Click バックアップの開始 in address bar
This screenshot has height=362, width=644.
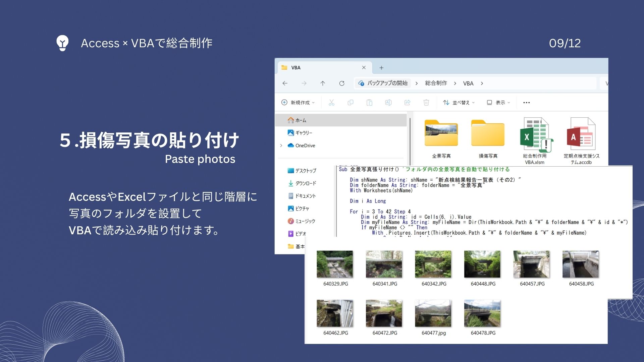(383, 83)
